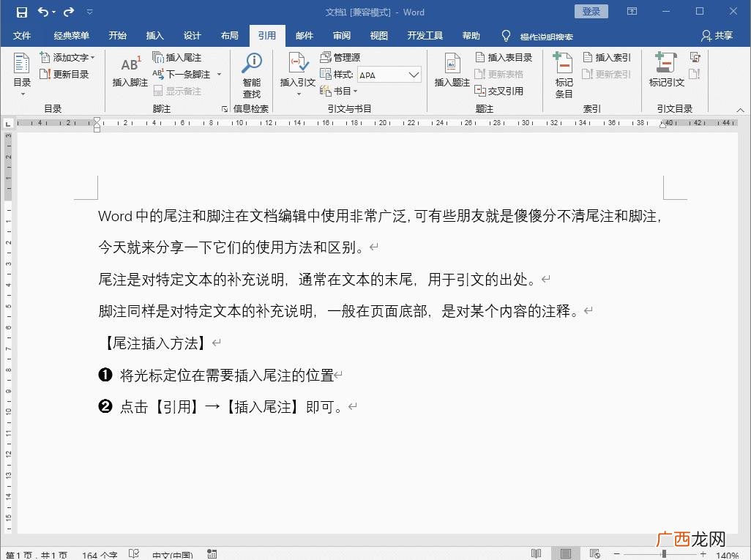Click the right indent marker on ruler

click(x=663, y=125)
